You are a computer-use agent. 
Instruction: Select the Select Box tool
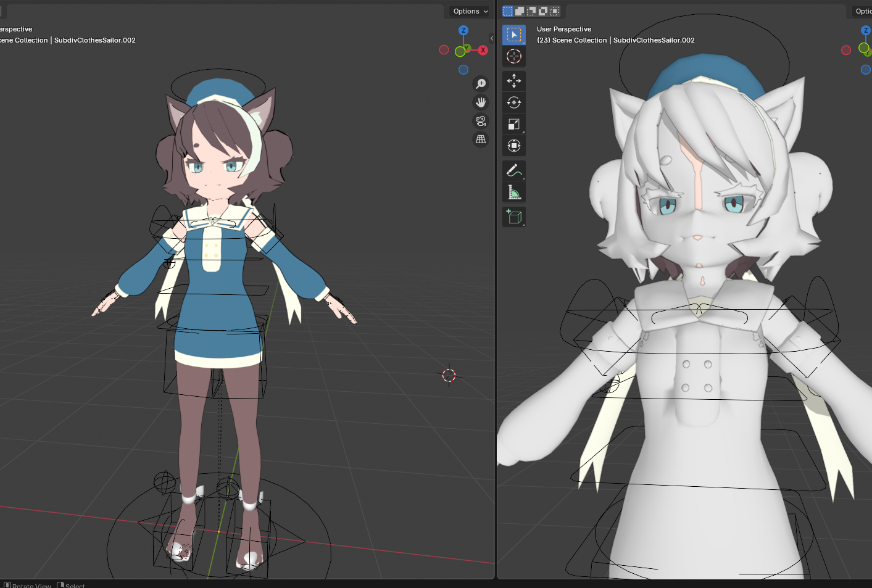[514, 35]
